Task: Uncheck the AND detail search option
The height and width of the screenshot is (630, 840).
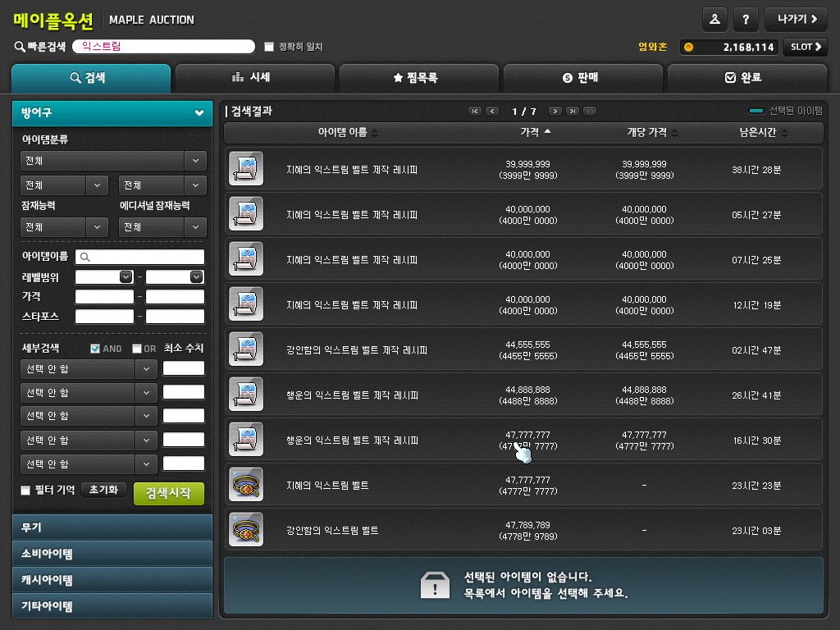Action: 95,349
